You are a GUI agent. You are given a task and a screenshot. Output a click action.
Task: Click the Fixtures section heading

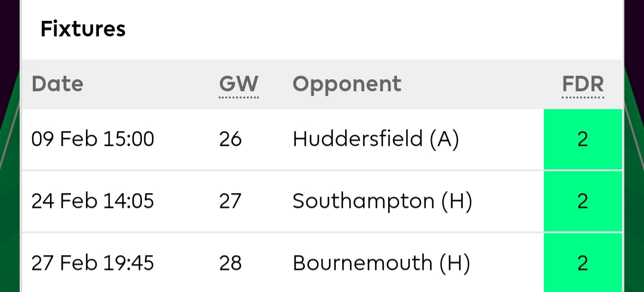[83, 29]
